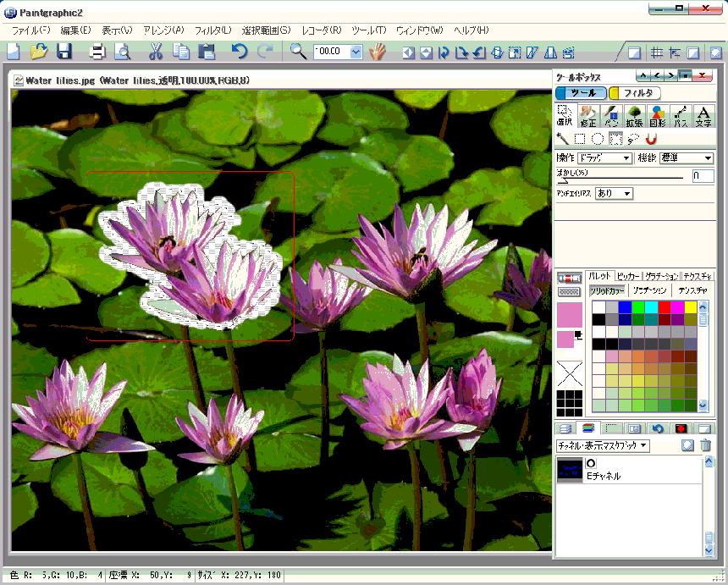
Task: Open the ウィンドウ(W) menu
Action: pos(419,30)
